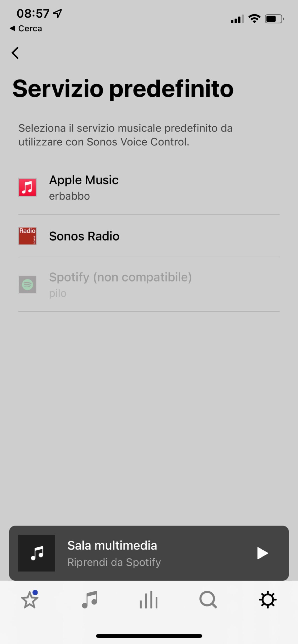The width and height of the screenshot is (298, 644).
Task: Select Sonos Radio as default service
Action: pos(84,236)
